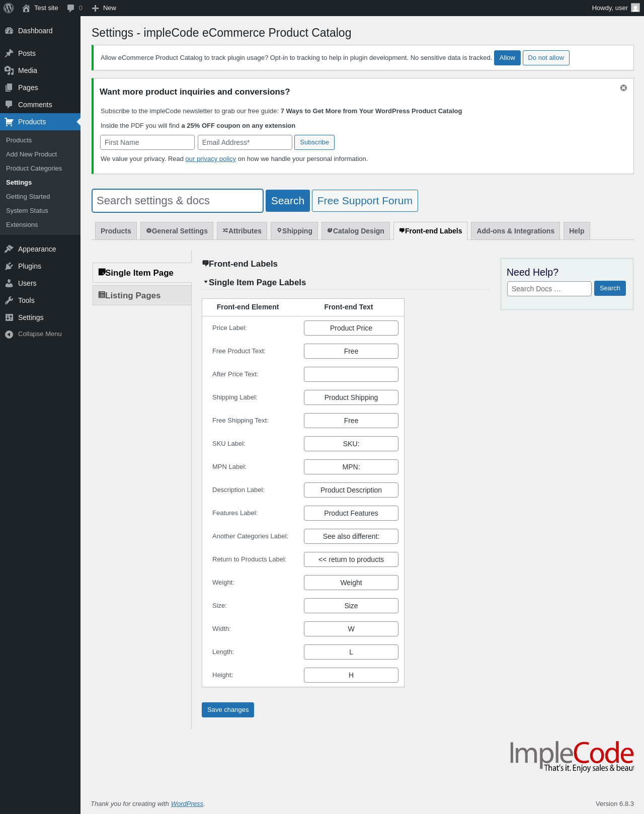
Task: Click Tools wrench icon
Action: coord(9,300)
